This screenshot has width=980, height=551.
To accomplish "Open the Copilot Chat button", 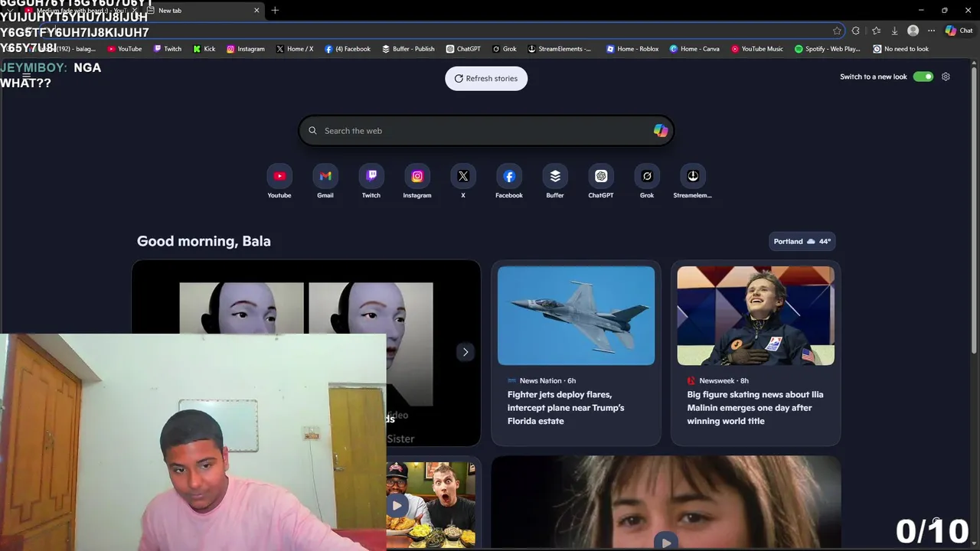I will coord(959,31).
